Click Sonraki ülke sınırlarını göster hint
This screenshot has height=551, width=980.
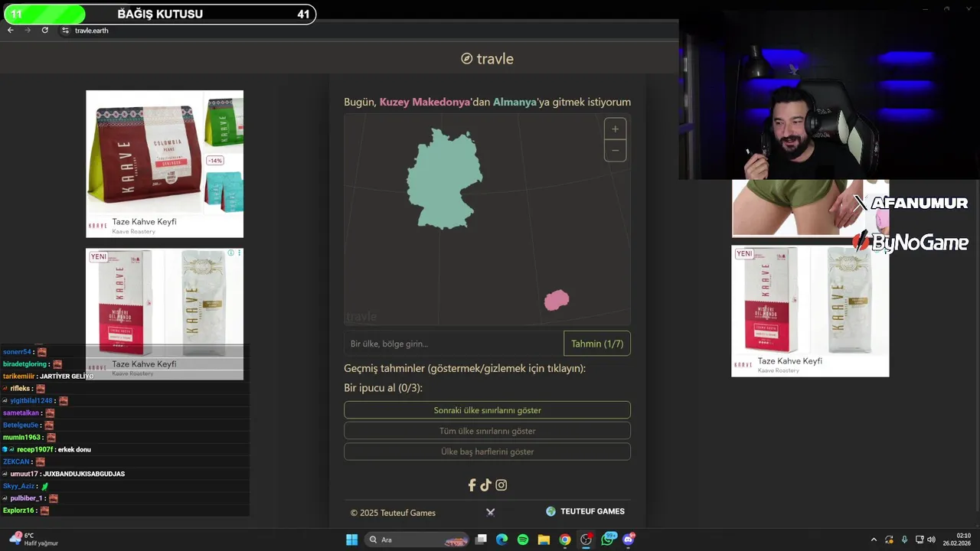pyautogui.click(x=487, y=410)
